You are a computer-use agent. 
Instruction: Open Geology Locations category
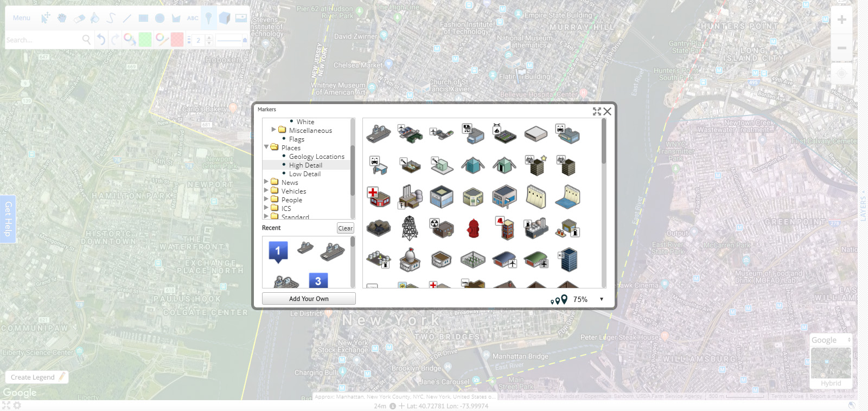tap(316, 157)
